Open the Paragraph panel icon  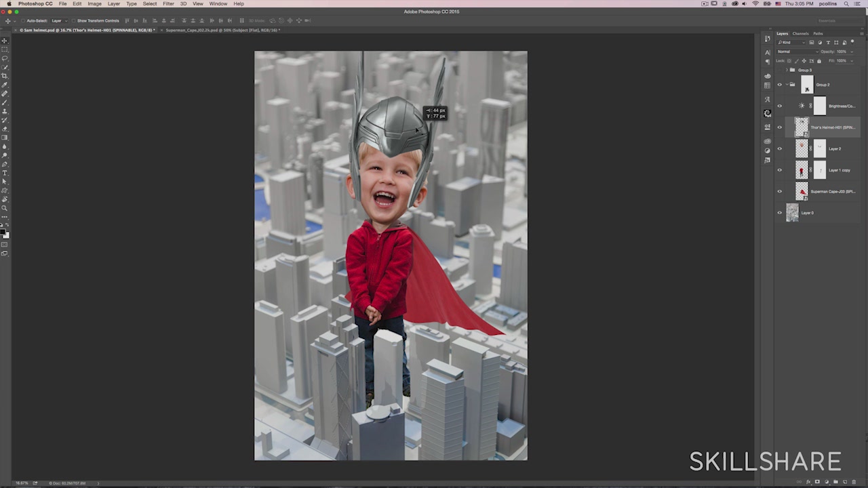pyautogui.click(x=767, y=62)
